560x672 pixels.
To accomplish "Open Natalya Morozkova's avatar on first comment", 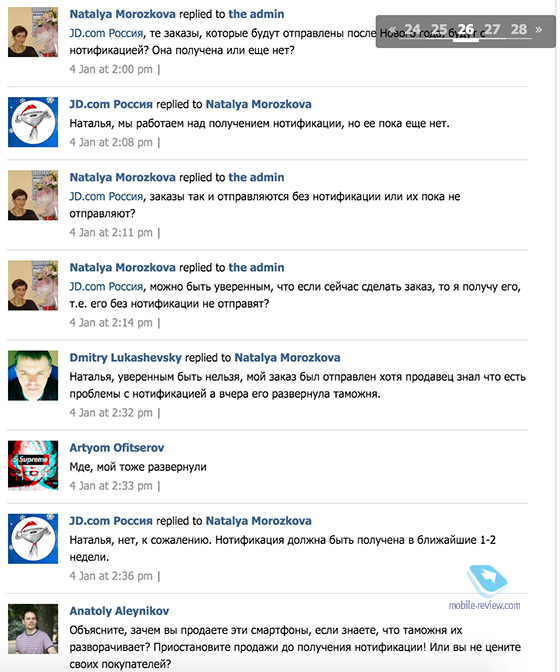I will 33,32.
